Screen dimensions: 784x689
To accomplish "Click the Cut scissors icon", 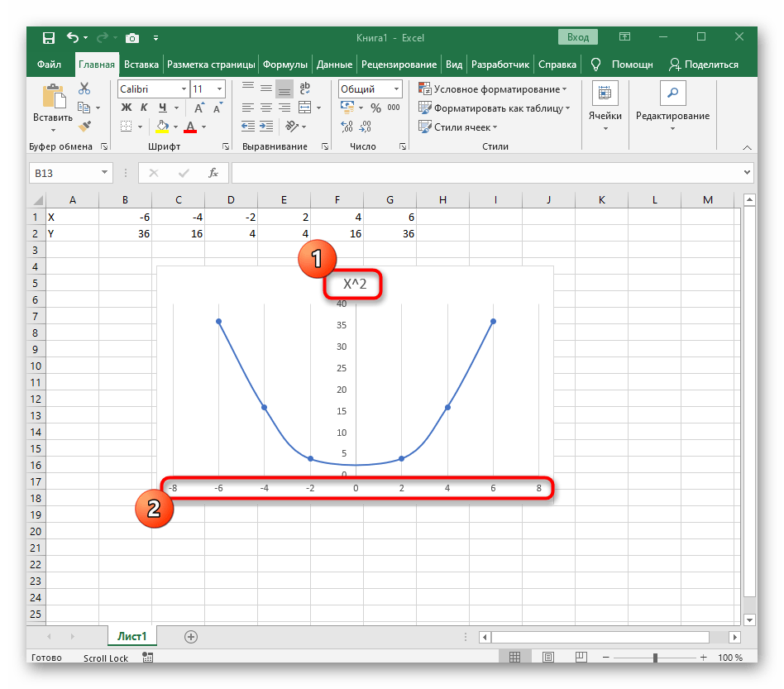I will [84, 89].
